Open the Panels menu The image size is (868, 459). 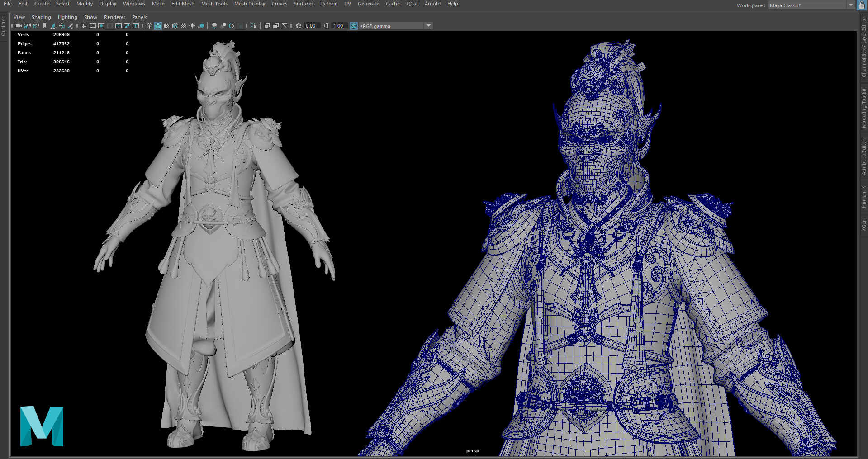point(139,17)
